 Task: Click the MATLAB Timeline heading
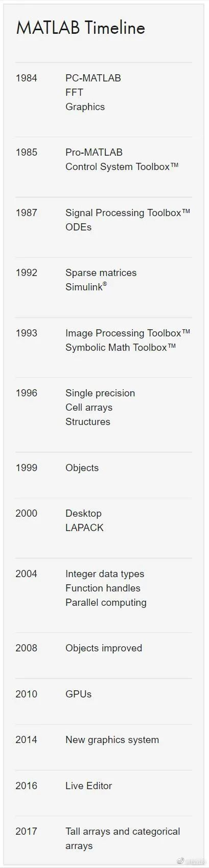click(x=80, y=28)
